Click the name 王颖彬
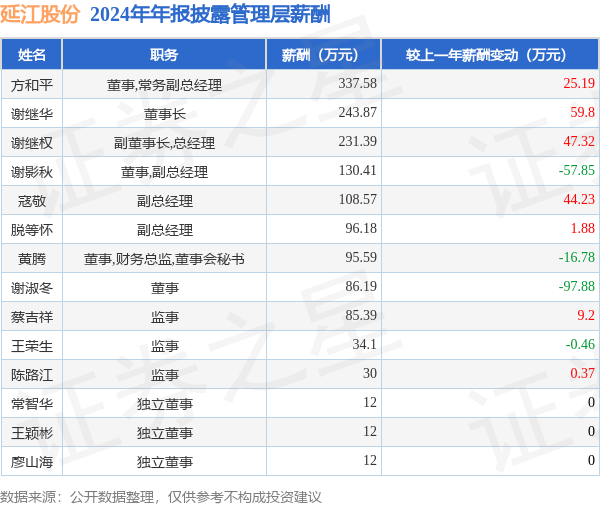Screen dimensions: 600x506 click(31, 433)
